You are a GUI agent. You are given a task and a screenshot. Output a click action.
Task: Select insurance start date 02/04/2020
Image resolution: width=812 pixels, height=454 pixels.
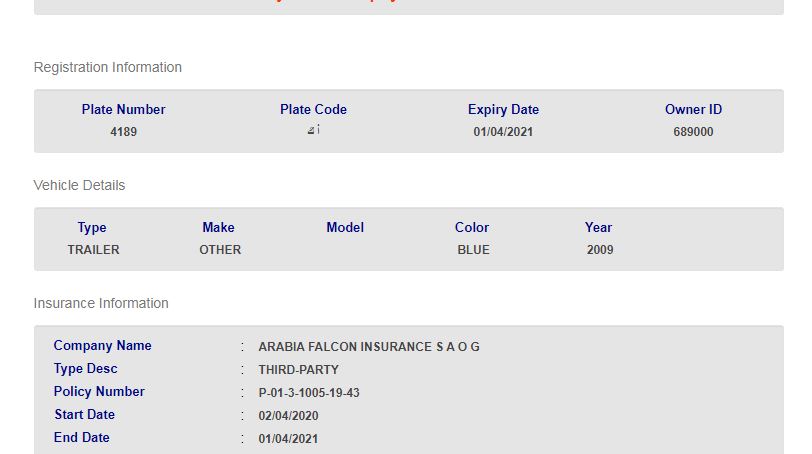288,416
